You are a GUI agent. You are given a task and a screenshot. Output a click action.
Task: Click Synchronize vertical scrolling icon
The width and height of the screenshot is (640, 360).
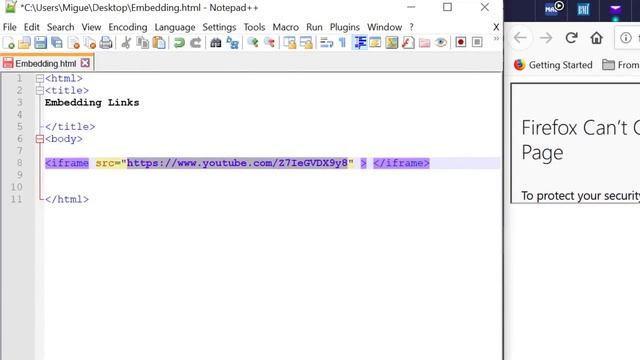289,42
